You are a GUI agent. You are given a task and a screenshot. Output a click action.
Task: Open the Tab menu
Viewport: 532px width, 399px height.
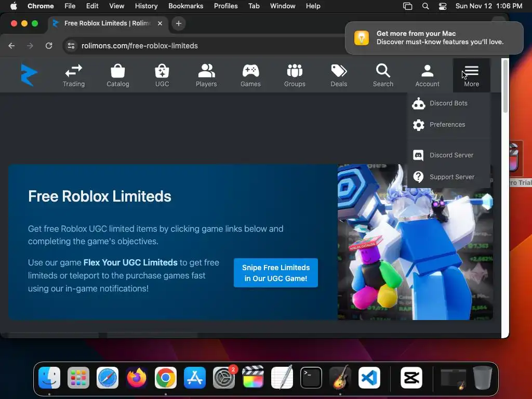pos(254,6)
